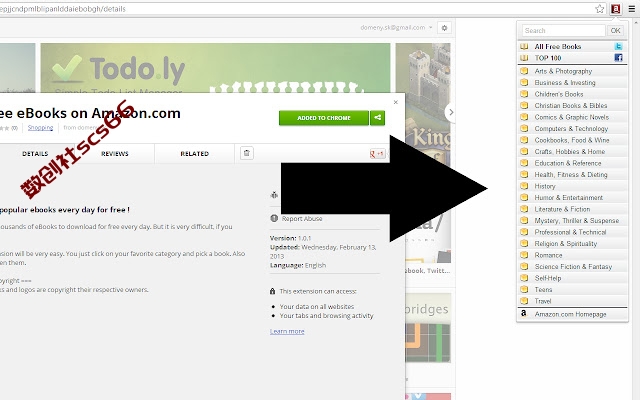
Task: Click the bridges game thumbnail
Action: coord(428,328)
